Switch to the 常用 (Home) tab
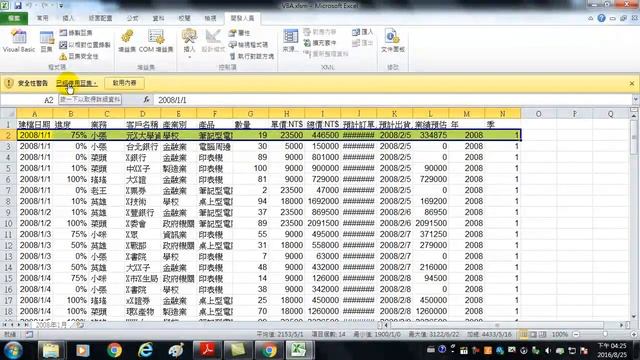The image size is (640, 360). (x=42, y=18)
